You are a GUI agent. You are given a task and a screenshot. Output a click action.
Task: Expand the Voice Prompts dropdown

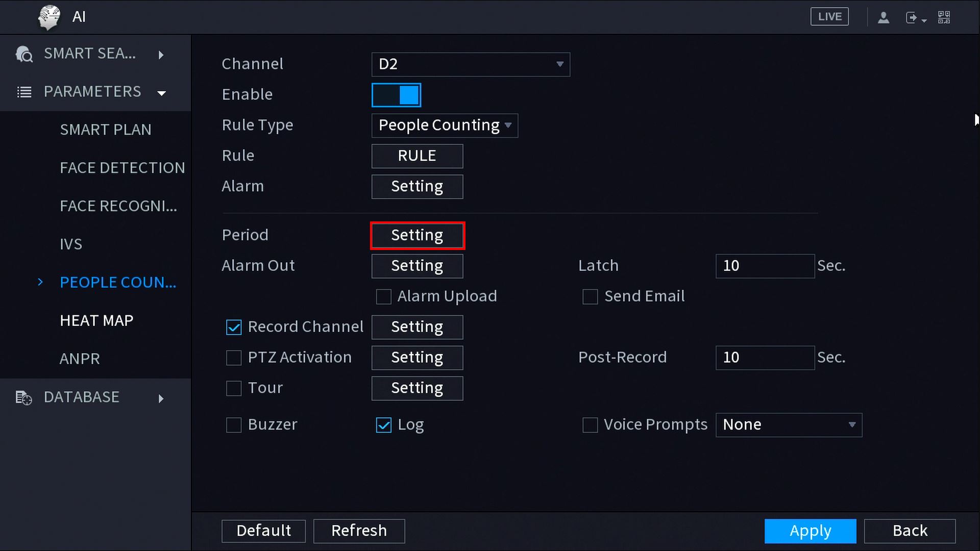click(x=789, y=425)
